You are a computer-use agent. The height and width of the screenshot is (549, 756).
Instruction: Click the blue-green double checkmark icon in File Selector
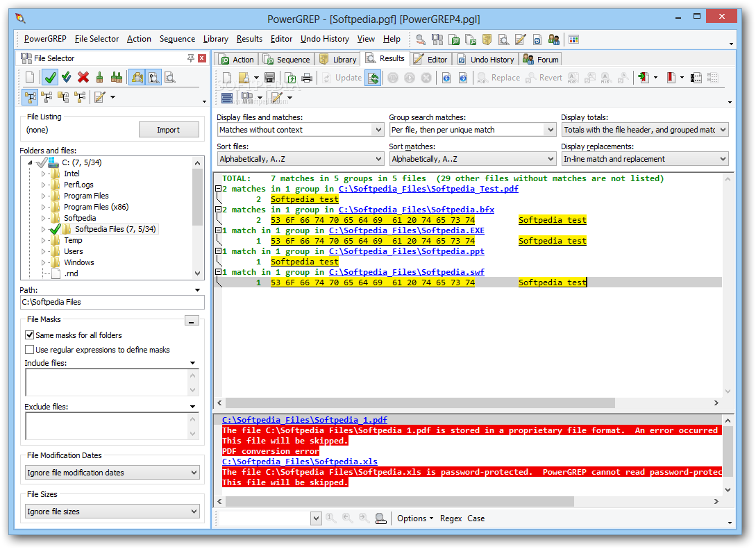[x=67, y=77]
